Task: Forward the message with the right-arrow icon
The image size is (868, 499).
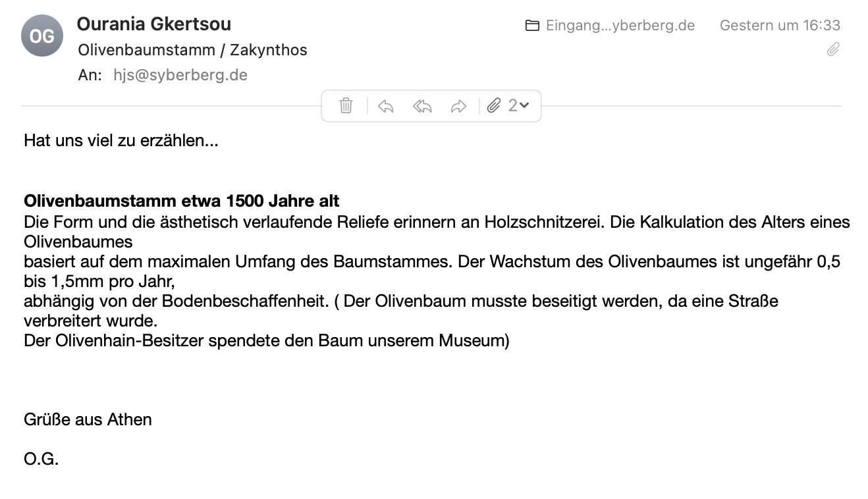Action: tap(458, 106)
